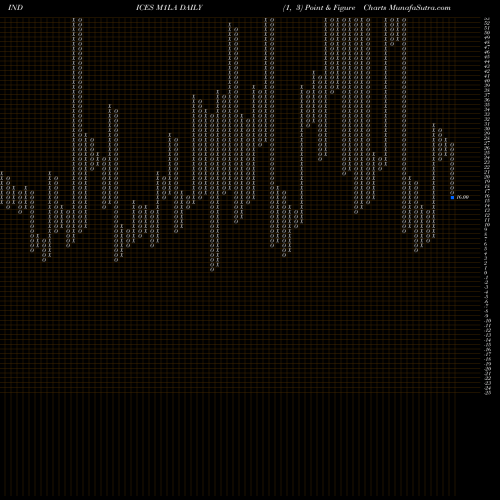Click the 'ICES M1LA DAILY' title text
500x500 pixels.
169,8
